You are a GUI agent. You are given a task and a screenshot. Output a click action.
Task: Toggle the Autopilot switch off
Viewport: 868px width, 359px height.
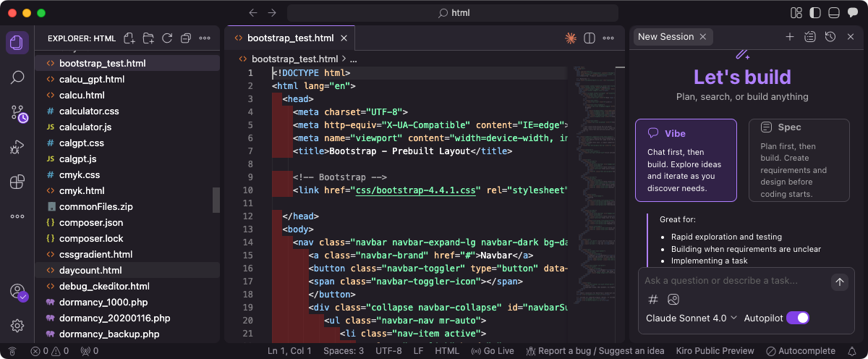tap(797, 318)
